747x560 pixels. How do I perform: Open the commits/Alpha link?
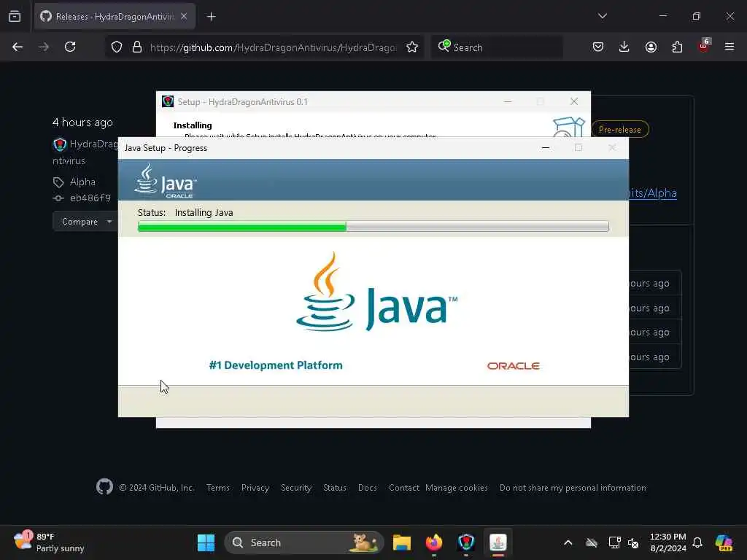point(653,192)
